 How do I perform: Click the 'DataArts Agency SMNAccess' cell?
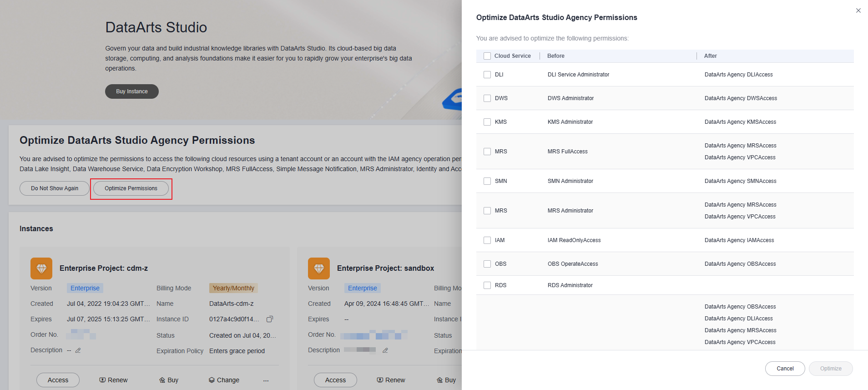coord(740,181)
